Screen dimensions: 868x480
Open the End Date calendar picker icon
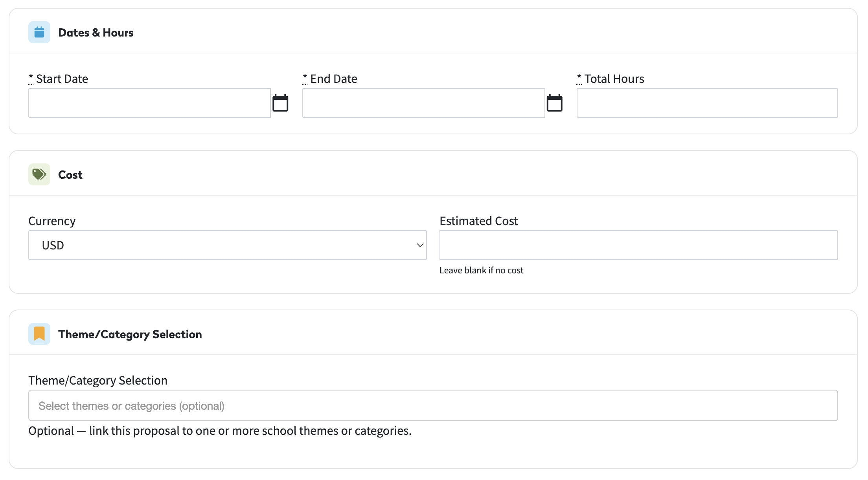pos(554,103)
